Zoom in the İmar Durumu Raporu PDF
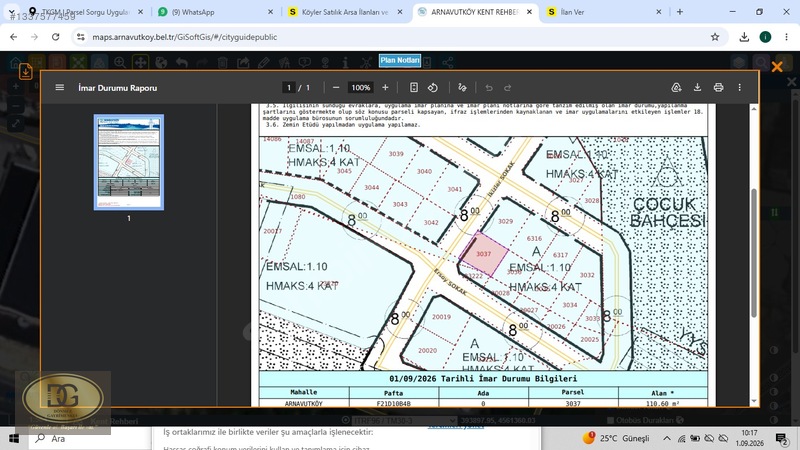The image size is (800, 450). click(x=385, y=88)
